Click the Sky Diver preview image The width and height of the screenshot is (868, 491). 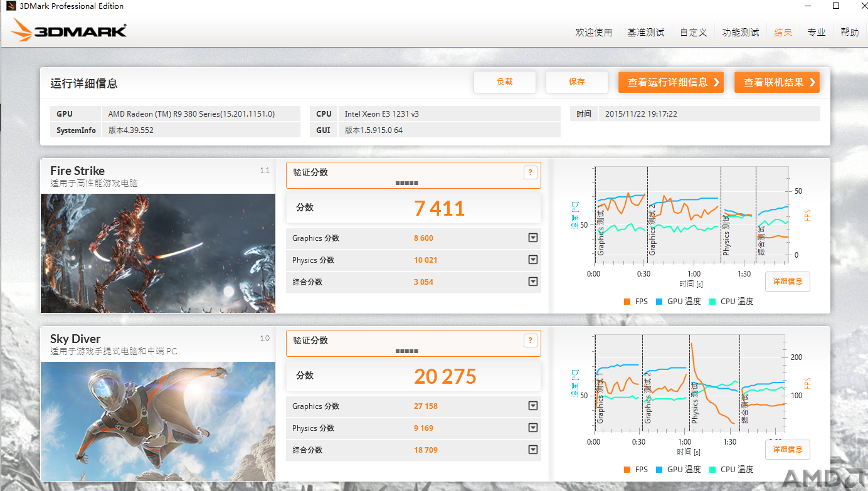[158, 421]
